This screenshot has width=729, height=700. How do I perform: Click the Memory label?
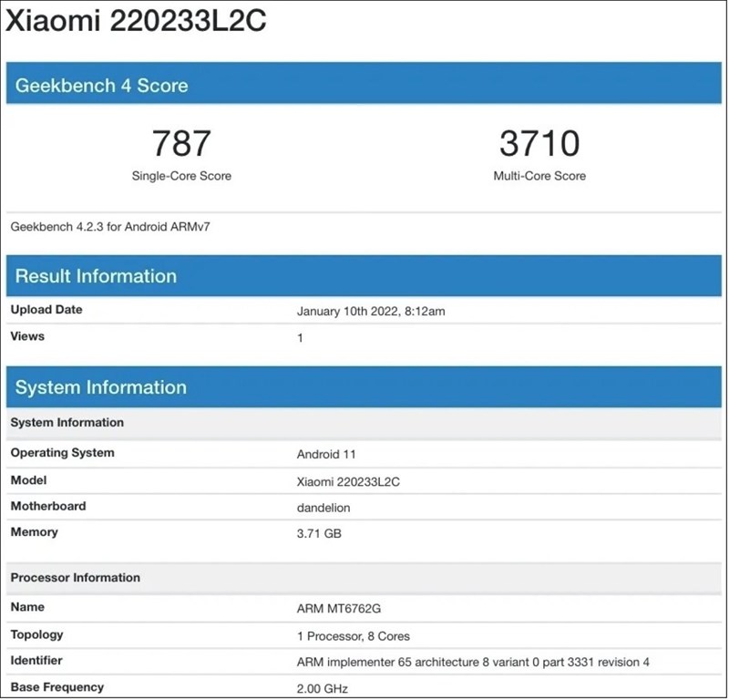(35, 532)
